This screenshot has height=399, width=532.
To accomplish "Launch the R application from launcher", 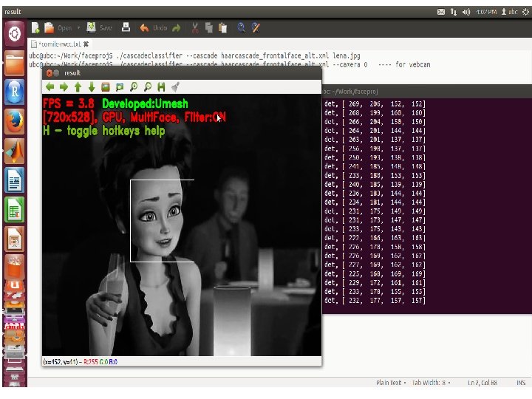I will [15, 92].
